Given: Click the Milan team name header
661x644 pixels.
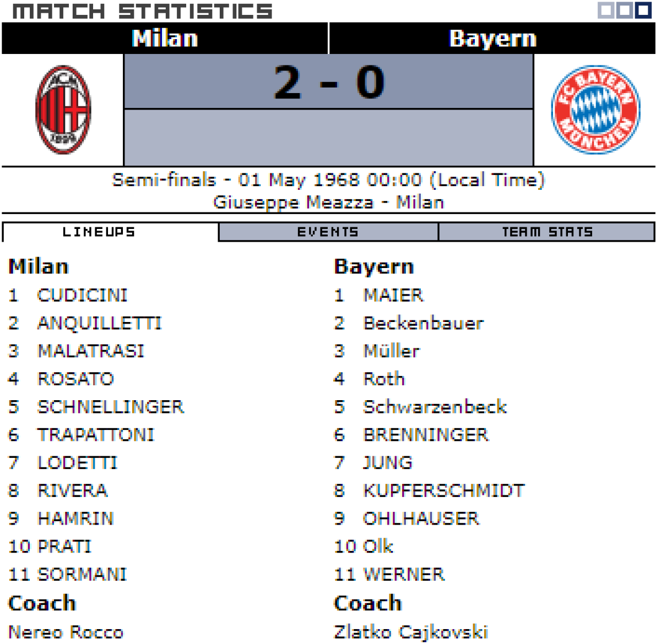Looking at the screenshot, I should 165,39.
